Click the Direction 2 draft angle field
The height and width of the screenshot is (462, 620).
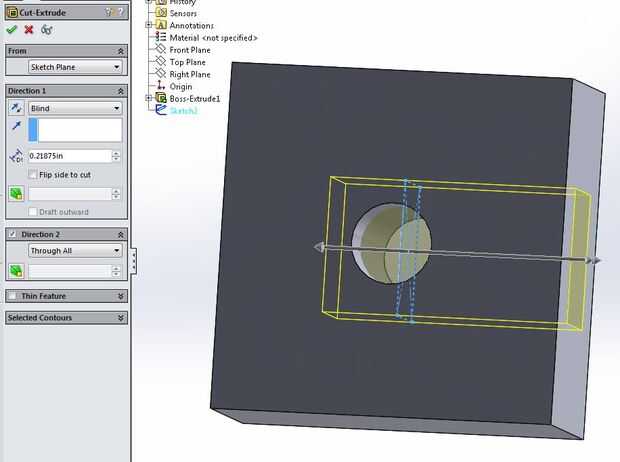tap(70, 271)
